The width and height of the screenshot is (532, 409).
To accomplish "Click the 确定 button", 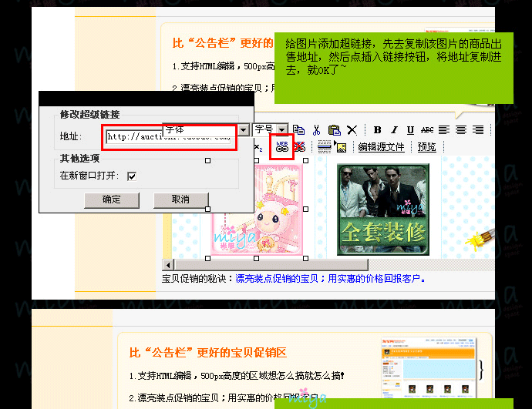I will click(112, 199).
